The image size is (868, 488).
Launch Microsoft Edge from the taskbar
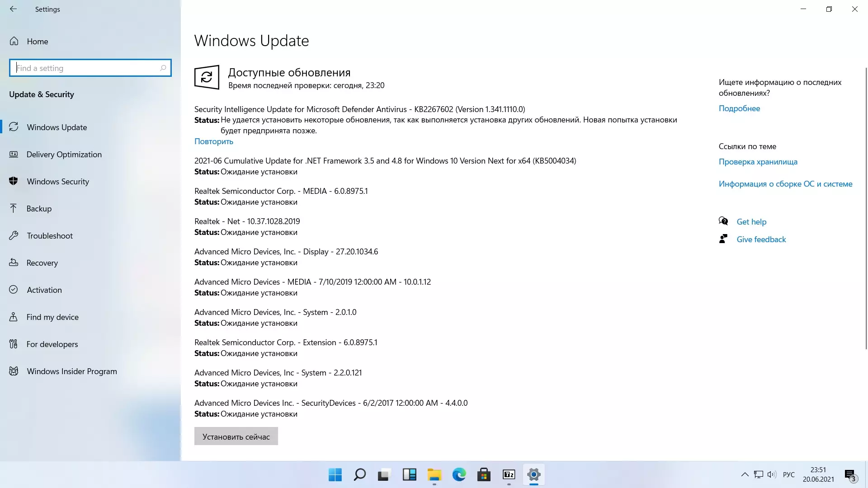(x=459, y=475)
